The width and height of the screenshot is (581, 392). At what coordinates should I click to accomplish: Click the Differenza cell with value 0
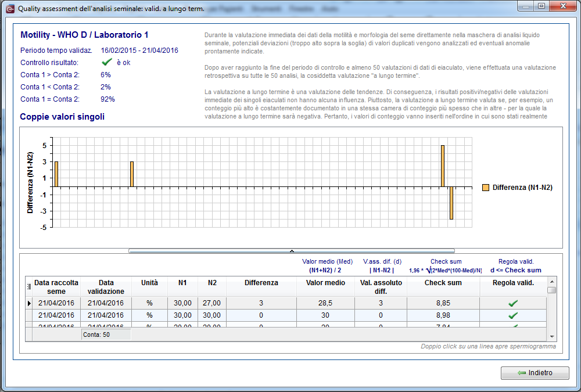coord(261,315)
